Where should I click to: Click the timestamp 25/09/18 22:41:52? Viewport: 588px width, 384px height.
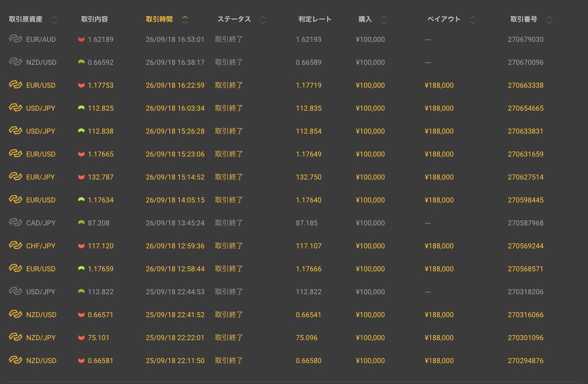click(x=175, y=315)
